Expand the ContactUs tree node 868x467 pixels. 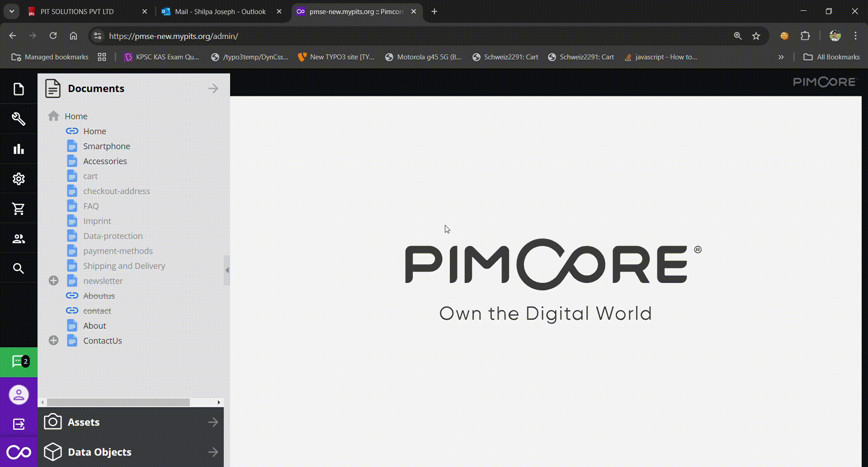tap(53, 340)
